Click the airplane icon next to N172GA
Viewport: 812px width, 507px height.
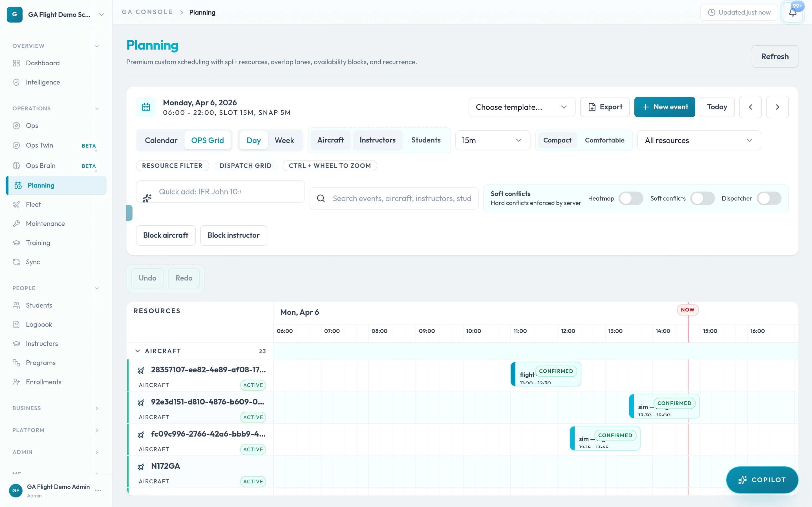[x=141, y=466]
